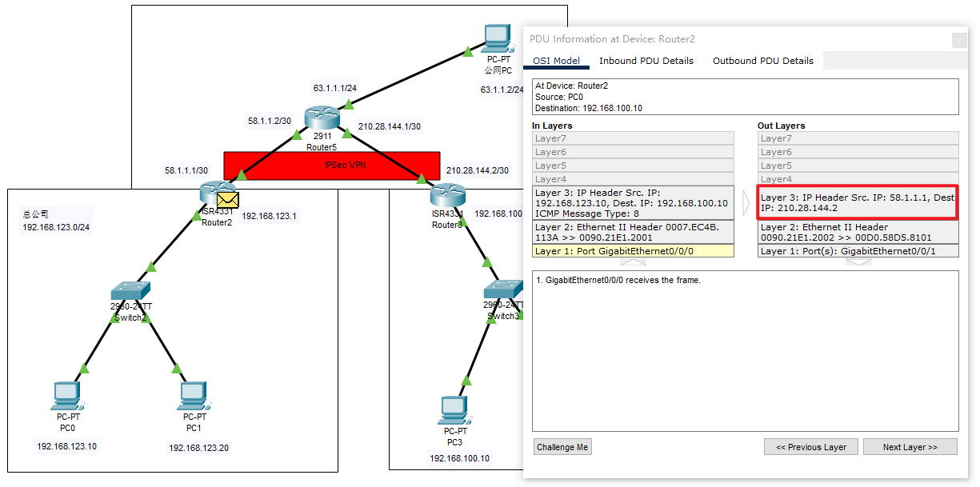Image resolution: width=980 pixels, height=487 pixels.
Task: Open the PC1 computer icon
Action: (194, 395)
